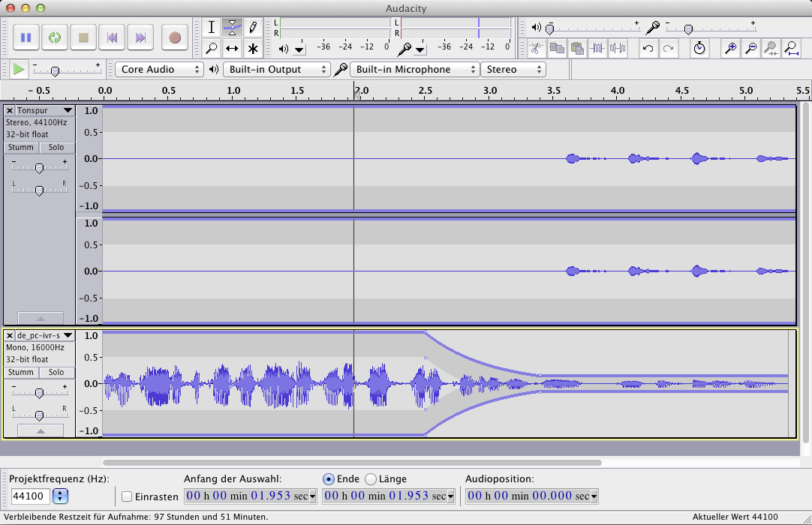Open Audioposition time format dropdown
812x525 pixels.
tap(594, 496)
